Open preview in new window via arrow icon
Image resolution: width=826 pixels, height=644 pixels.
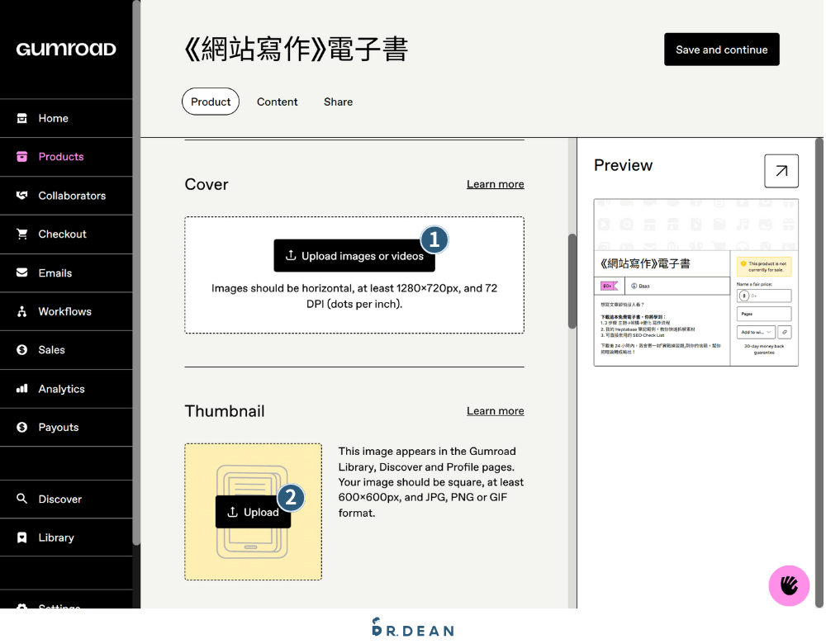point(781,171)
